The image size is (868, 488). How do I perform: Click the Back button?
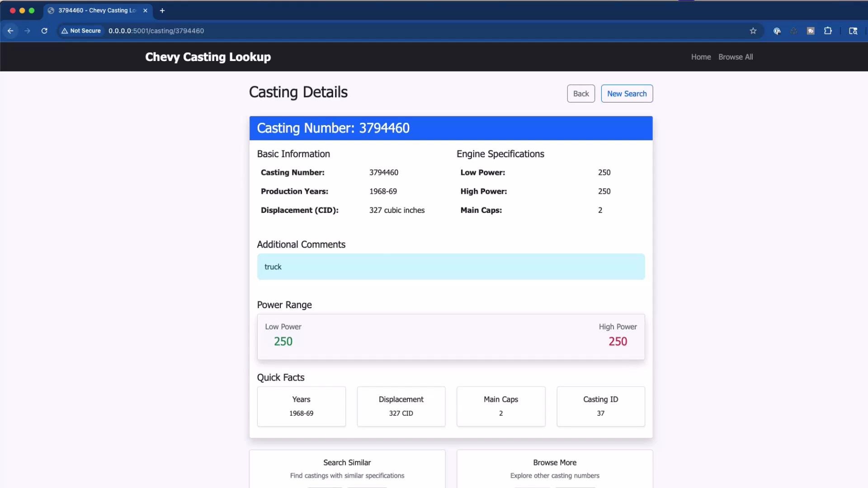click(581, 94)
